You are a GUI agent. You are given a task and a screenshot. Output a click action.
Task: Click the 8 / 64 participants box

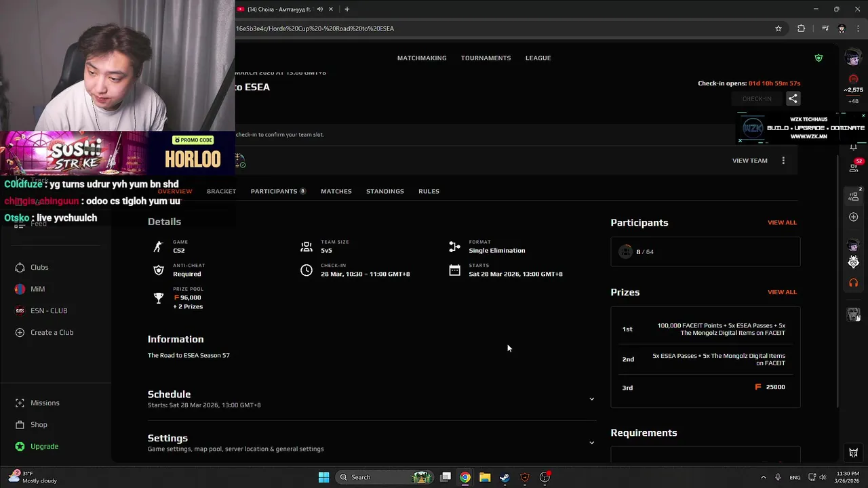[x=705, y=251]
